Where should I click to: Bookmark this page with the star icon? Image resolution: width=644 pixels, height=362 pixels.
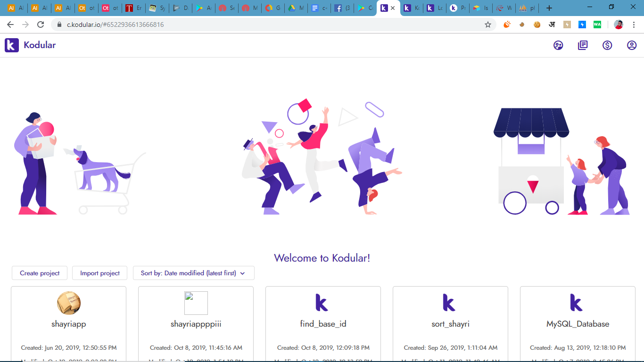tap(488, 25)
